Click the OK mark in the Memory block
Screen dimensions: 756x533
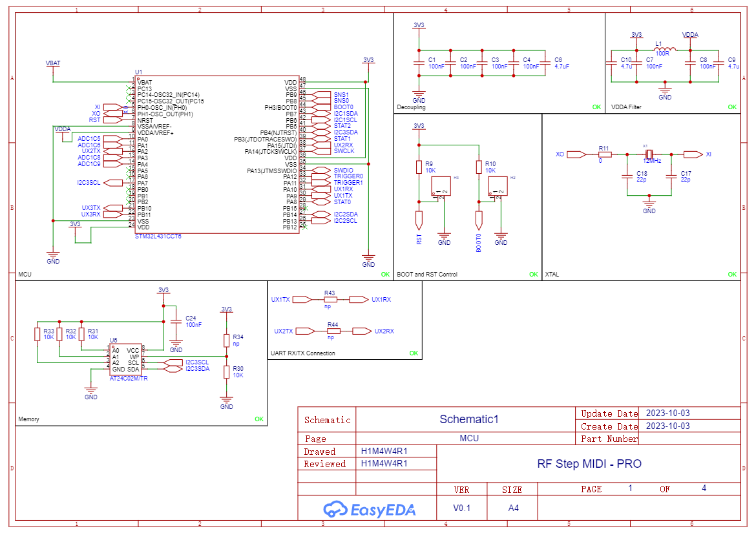tap(259, 419)
